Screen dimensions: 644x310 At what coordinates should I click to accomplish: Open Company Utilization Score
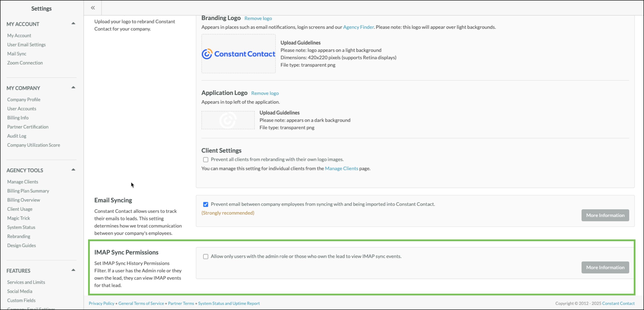tap(34, 145)
